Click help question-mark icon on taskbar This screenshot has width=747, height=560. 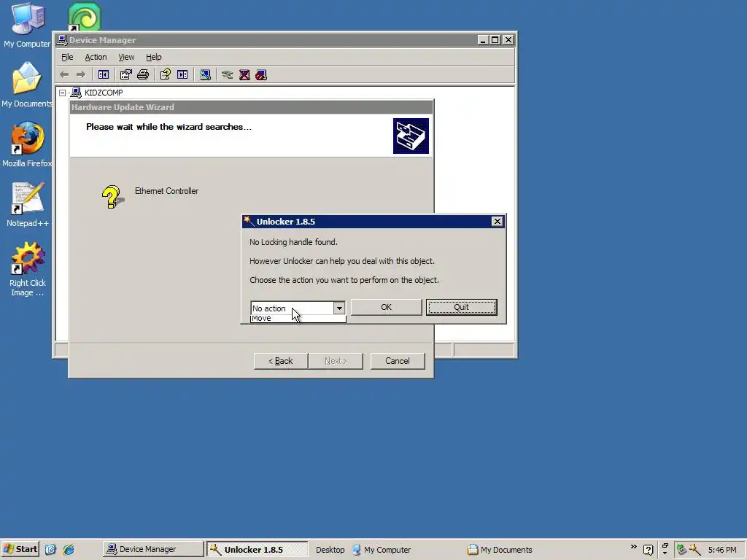(648, 550)
